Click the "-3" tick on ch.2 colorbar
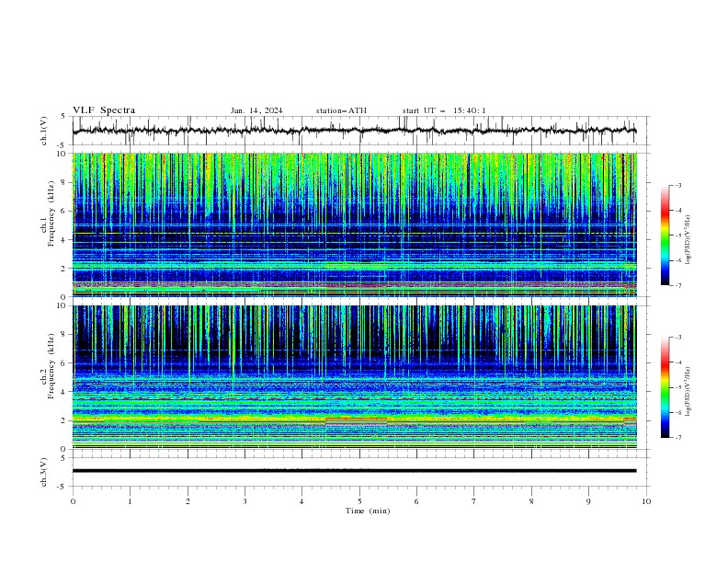 [678, 338]
